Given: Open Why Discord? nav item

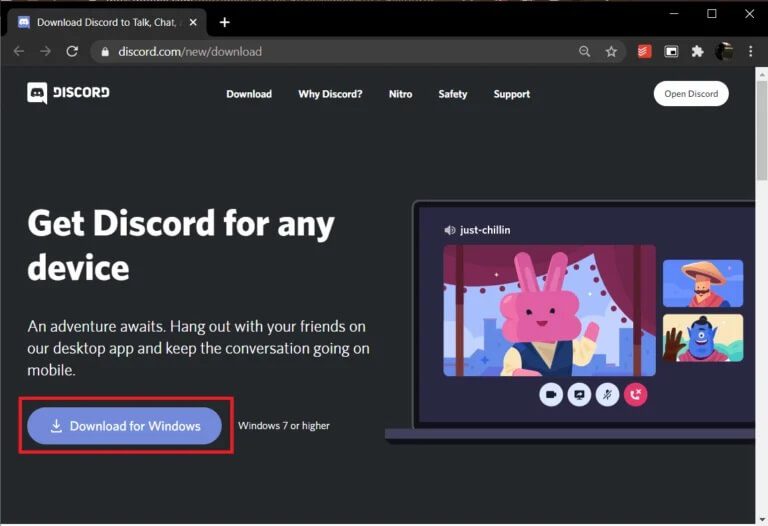Looking at the screenshot, I should [330, 94].
